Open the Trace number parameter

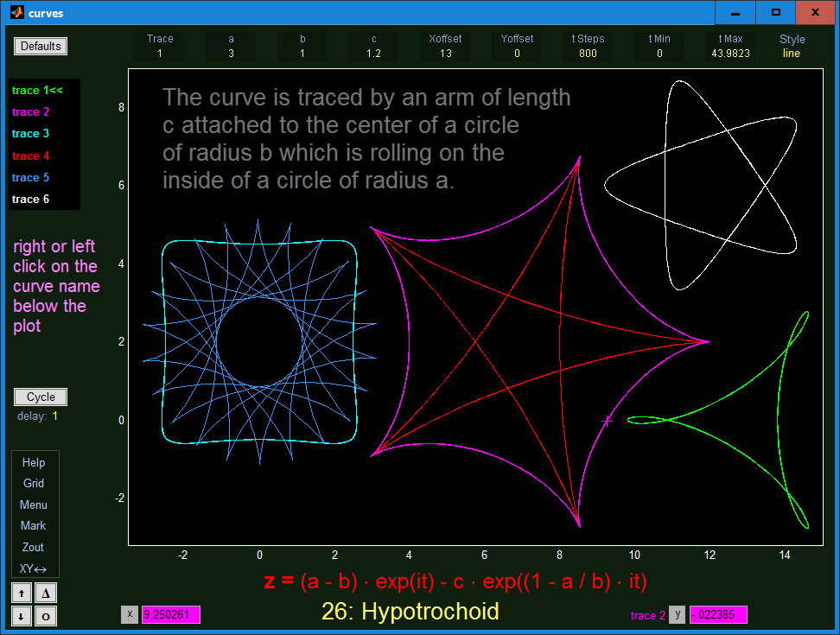[x=160, y=53]
